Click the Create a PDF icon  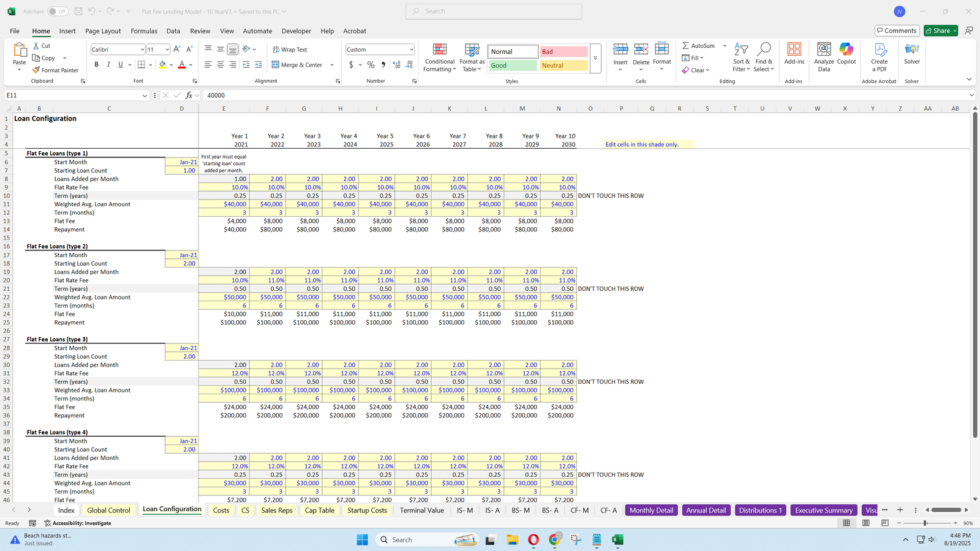click(x=880, y=58)
